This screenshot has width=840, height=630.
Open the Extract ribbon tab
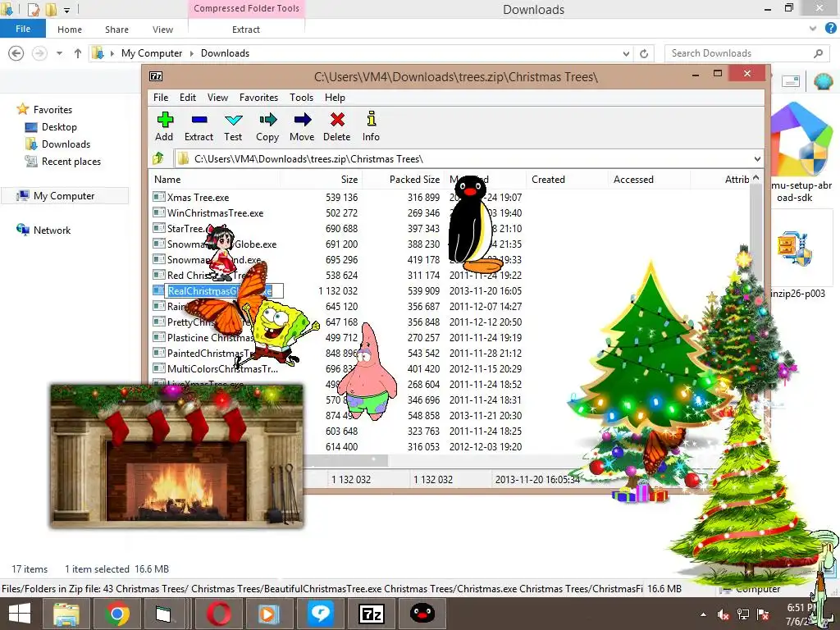click(x=246, y=30)
